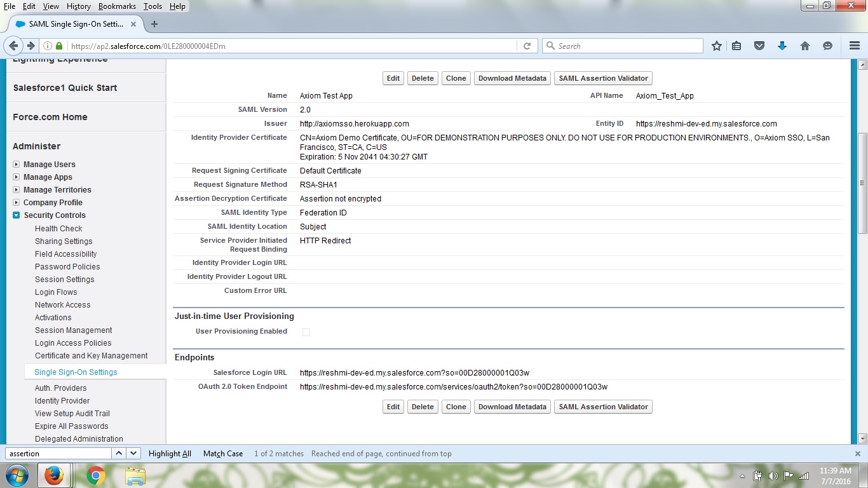Click the Downloads arrow icon
The height and width of the screenshot is (488, 868).
tap(782, 46)
